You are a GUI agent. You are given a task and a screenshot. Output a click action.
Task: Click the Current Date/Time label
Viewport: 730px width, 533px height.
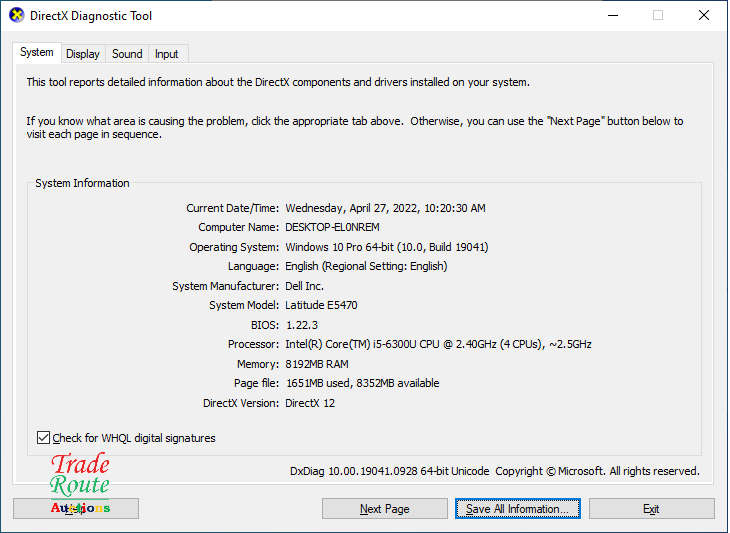232,208
